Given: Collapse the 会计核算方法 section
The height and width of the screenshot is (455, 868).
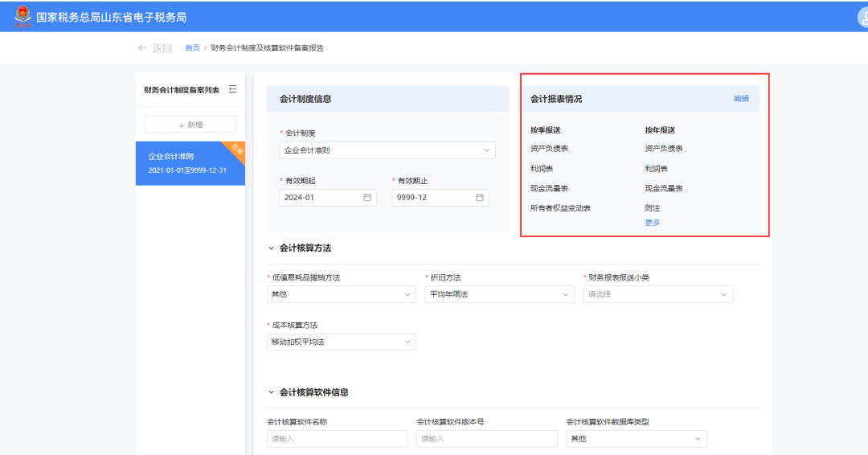Looking at the screenshot, I should coord(272,248).
